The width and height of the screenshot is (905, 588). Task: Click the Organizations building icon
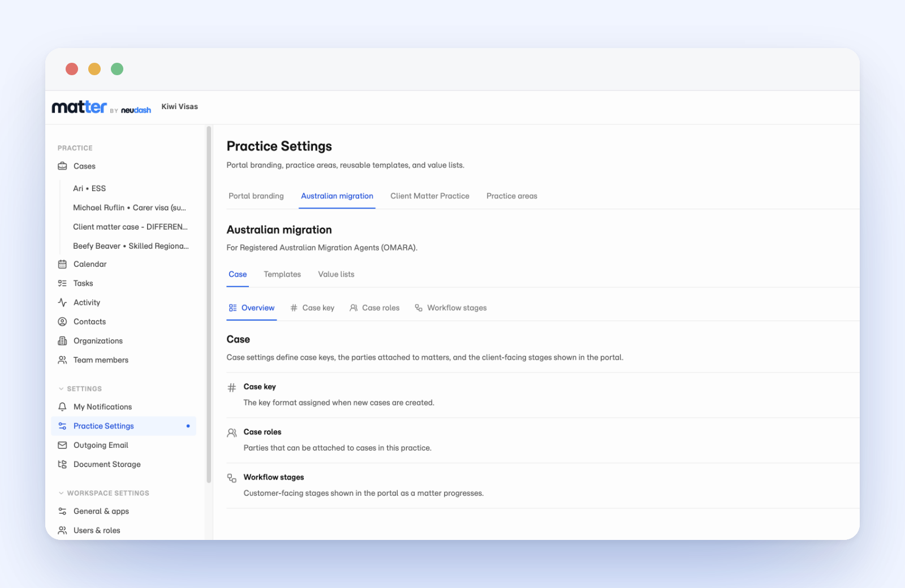click(x=62, y=341)
